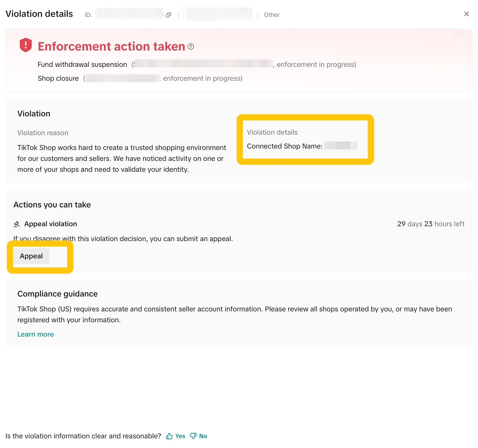
Task: Click the appeal time remaining countdown
Action: tap(431, 224)
